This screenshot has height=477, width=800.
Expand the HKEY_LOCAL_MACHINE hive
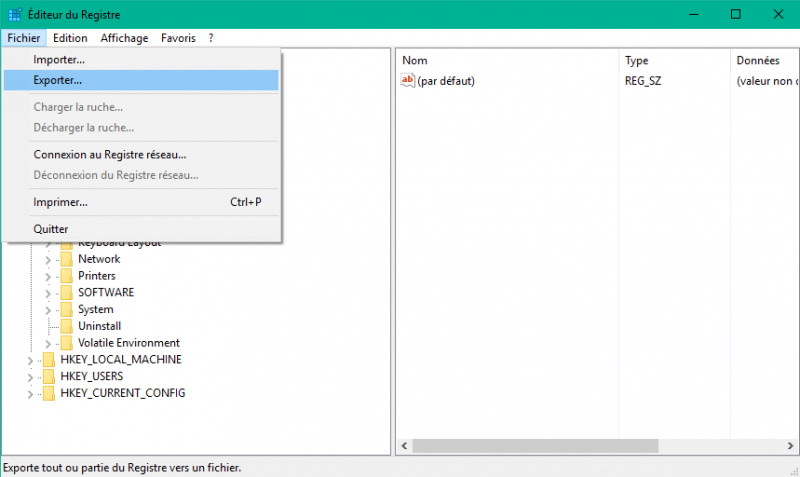click(x=30, y=361)
